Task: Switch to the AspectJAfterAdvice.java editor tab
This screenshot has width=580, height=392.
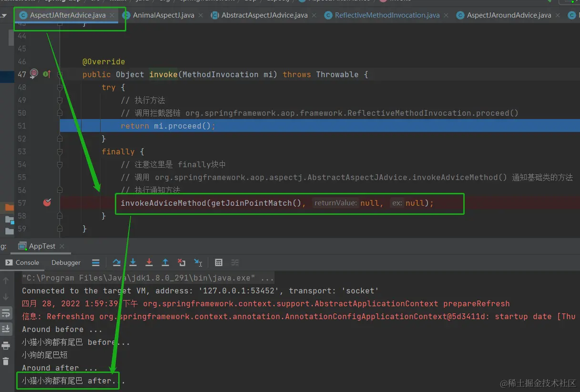Action: pos(68,15)
